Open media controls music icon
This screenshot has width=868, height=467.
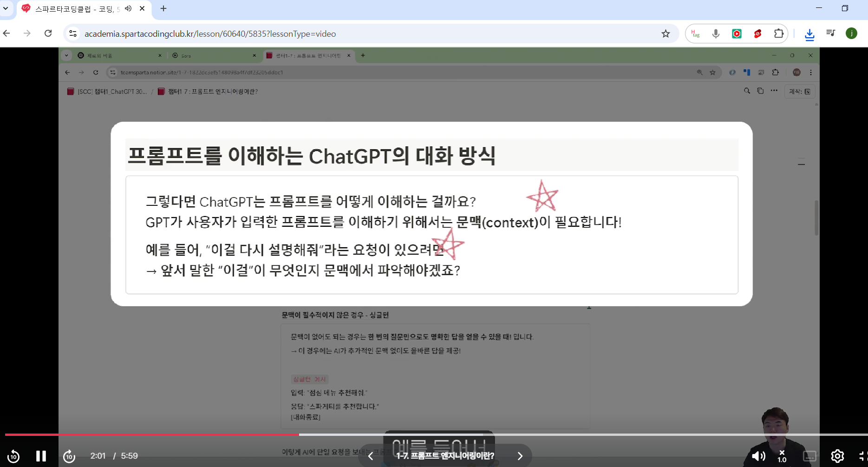[830, 33]
